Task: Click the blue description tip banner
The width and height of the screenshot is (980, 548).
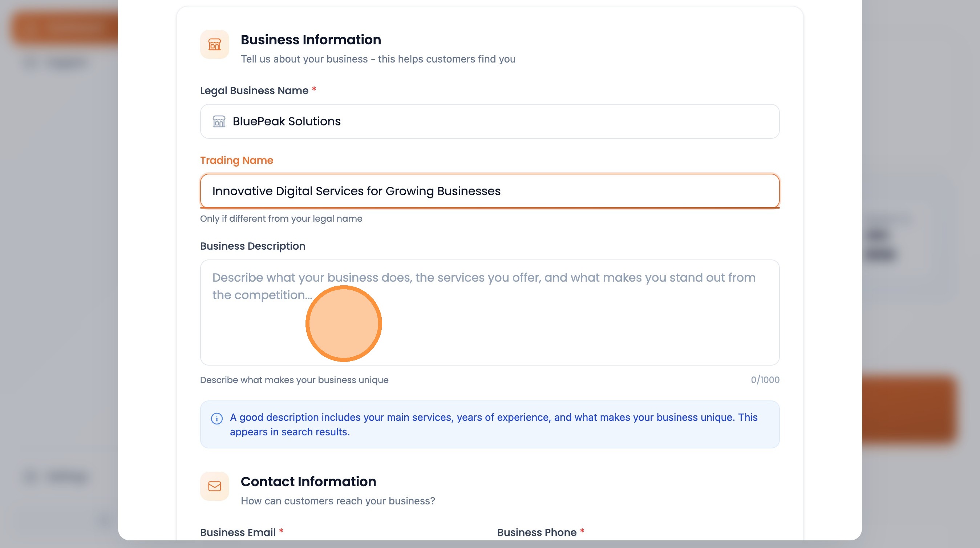Action: coord(490,424)
